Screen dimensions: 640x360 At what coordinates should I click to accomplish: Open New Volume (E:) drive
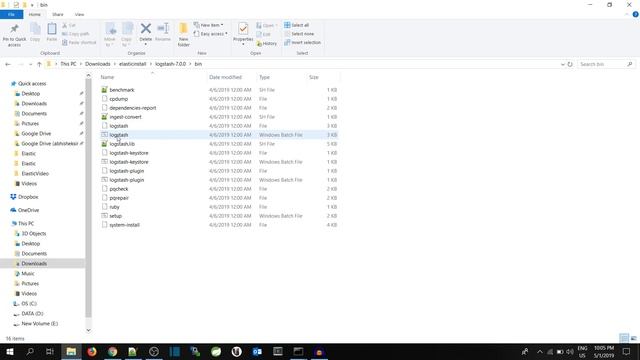click(x=39, y=324)
